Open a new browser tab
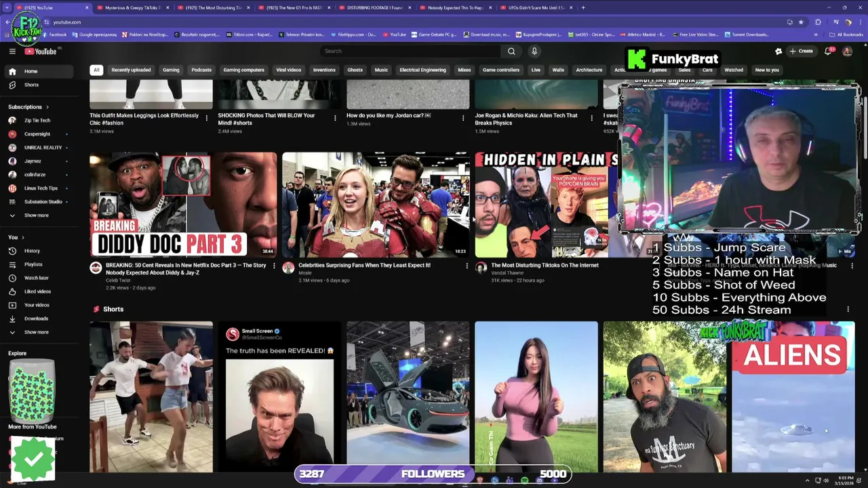The height and width of the screenshot is (488, 868). 583,7
